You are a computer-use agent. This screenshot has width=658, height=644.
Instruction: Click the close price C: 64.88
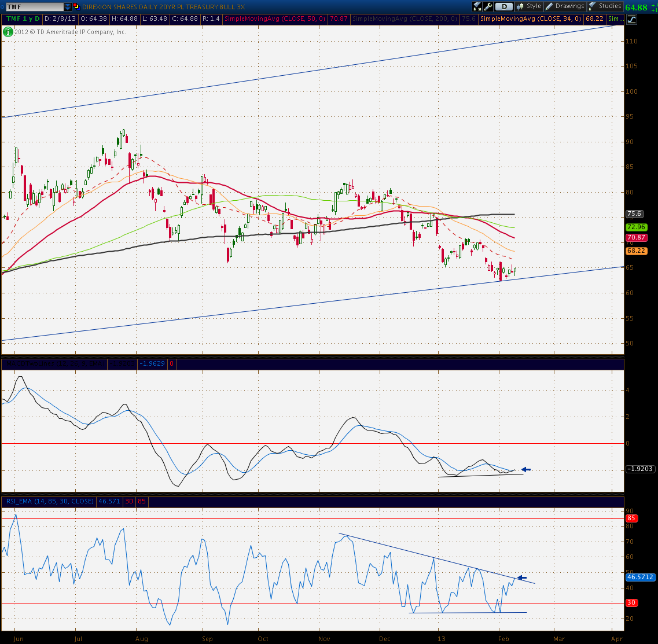pyautogui.click(x=185, y=19)
